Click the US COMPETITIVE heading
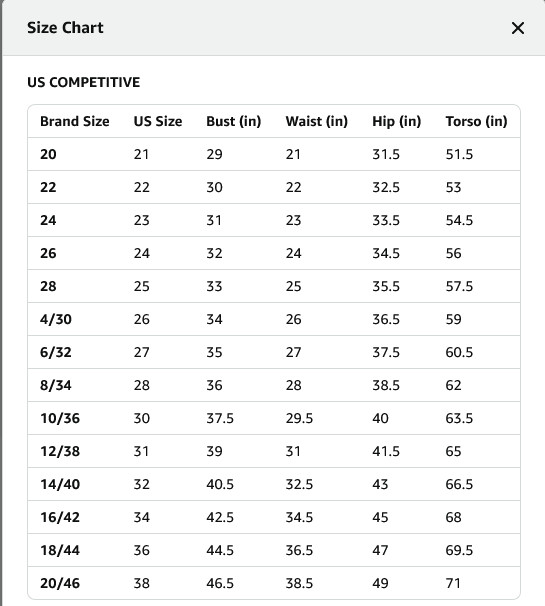This screenshot has height=606, width=545. coord(83,82)
